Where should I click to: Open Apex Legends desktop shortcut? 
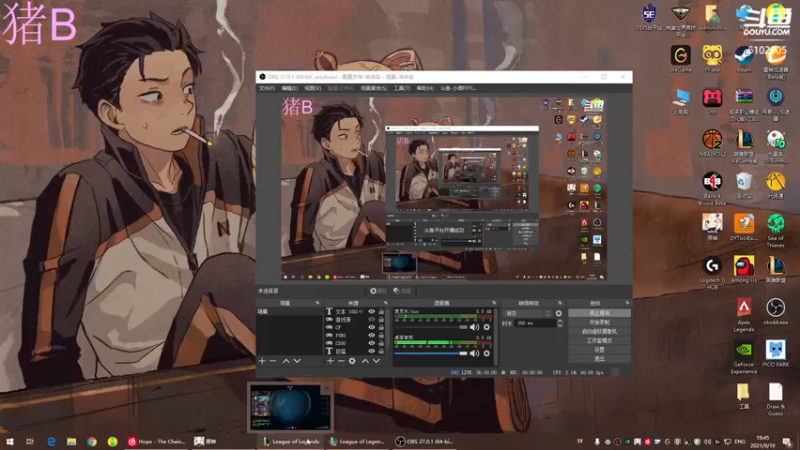coord(744,315)
